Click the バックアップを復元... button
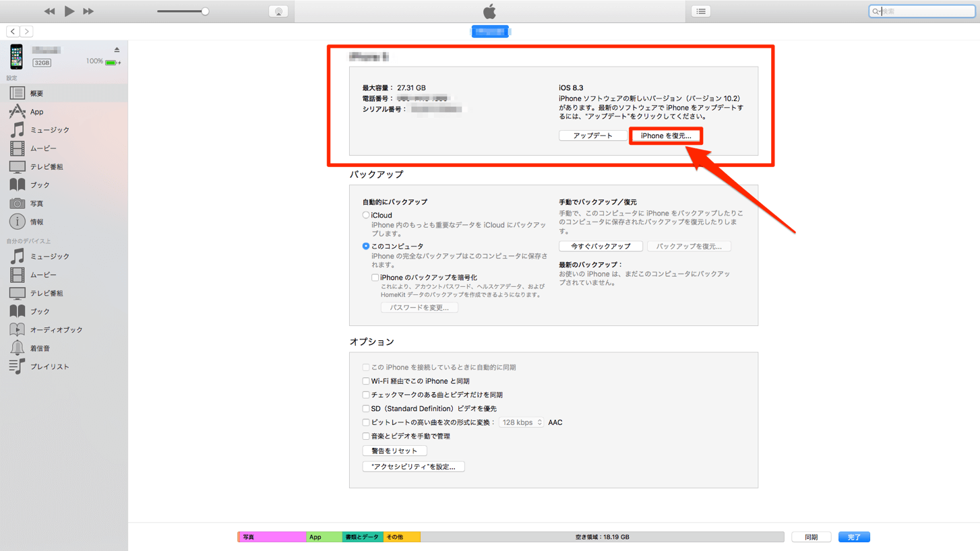Image resolution: width=980 pixels, height=551 pixels. (689, 247)
